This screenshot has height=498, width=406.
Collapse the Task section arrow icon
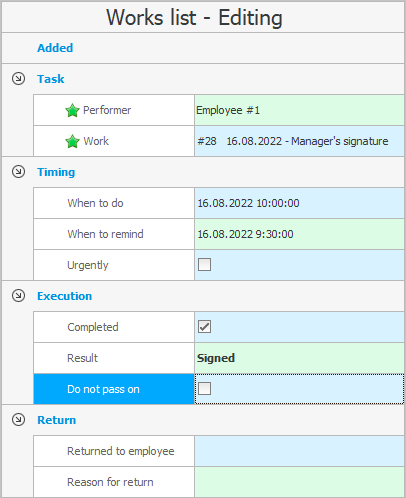point(18,79)
